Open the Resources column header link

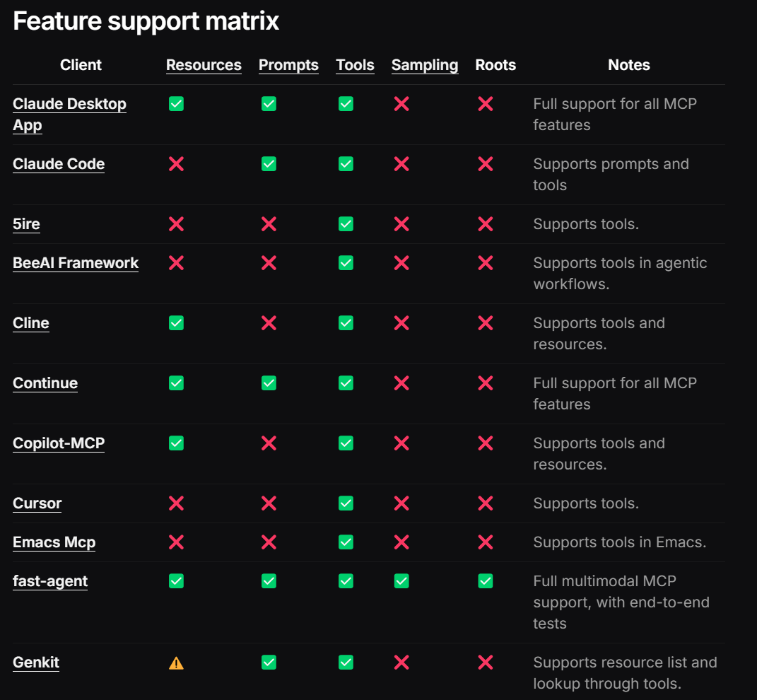point(204,65)
